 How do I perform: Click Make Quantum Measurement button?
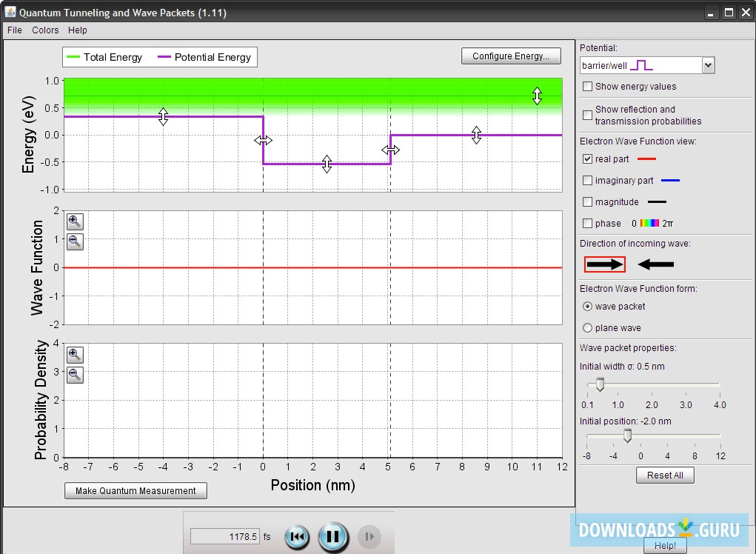(136, 491)
